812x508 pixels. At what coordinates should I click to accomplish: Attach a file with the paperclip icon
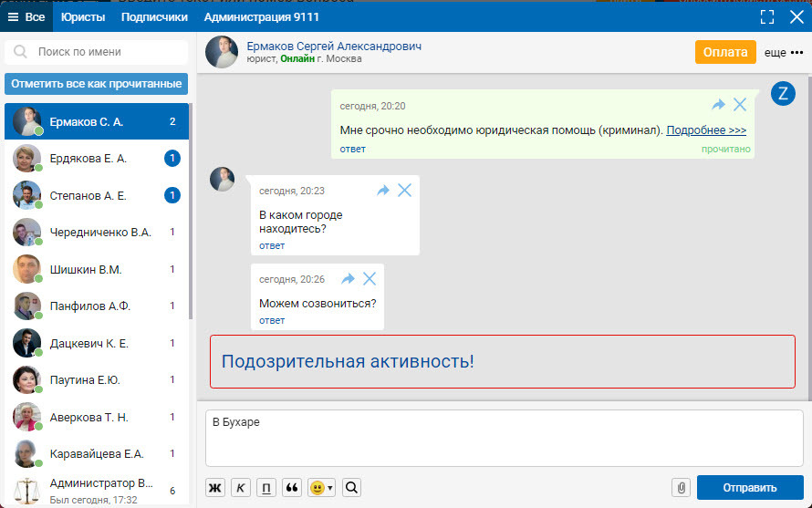pos(681,487)
